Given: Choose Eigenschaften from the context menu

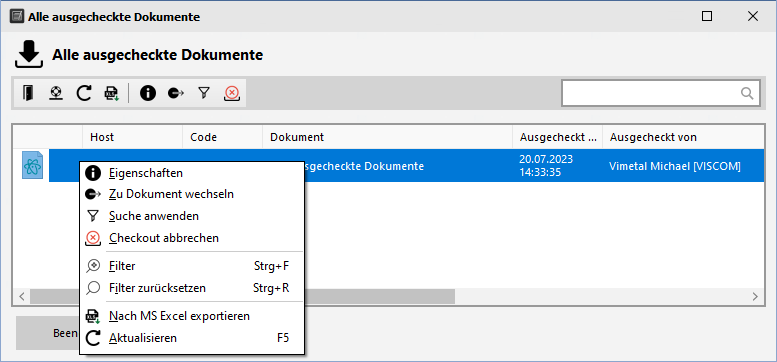Looking at the screenshot, I should point(192,173).
